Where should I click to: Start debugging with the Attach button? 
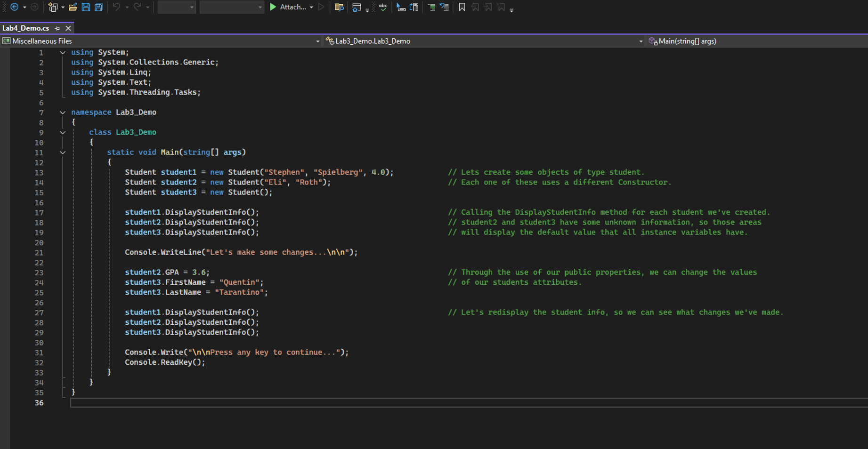287,7
